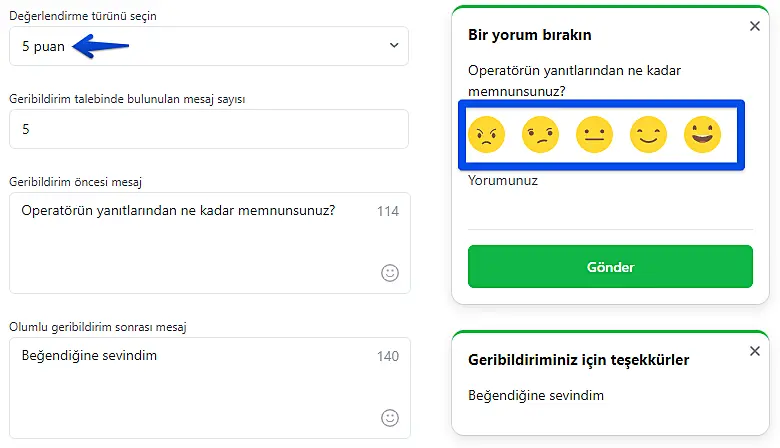The height and width of the screenshot is (448, 780).
Task: Click the 'Geribildiriminiz için teşekkürler' title
Action: pos(578,359)
